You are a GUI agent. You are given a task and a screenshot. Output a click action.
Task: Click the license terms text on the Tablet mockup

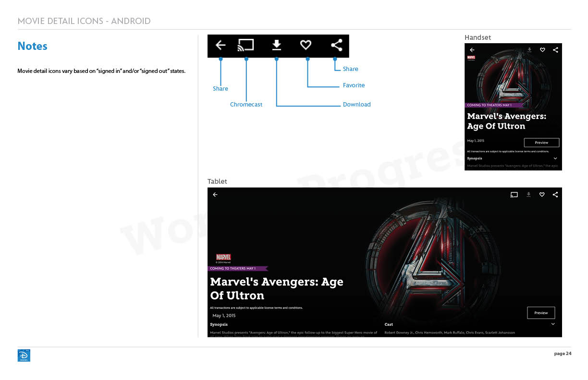[x=257, y=308]
